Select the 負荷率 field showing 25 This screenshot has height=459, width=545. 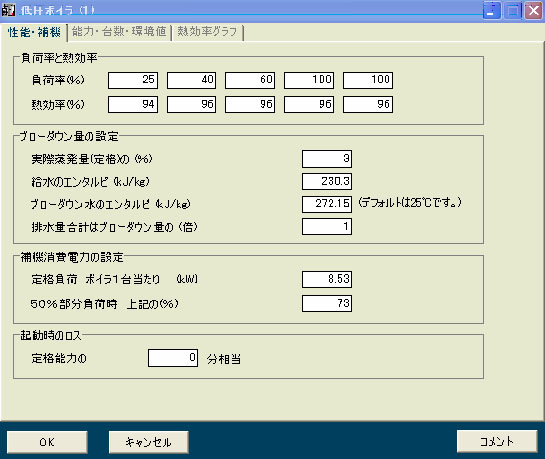tap(133, 80)
